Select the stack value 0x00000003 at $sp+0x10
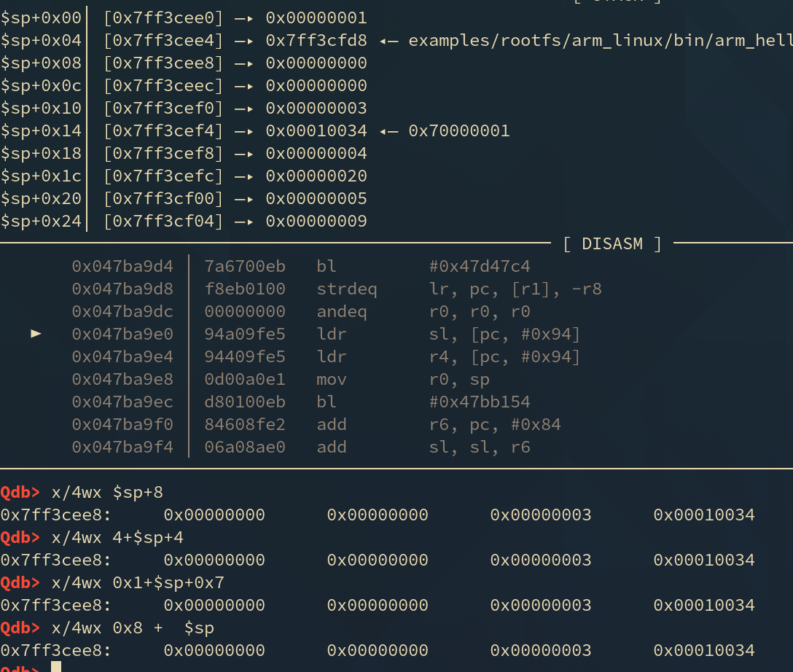The image size is (793, 672). pyautogui.click(x=316, y=108)
